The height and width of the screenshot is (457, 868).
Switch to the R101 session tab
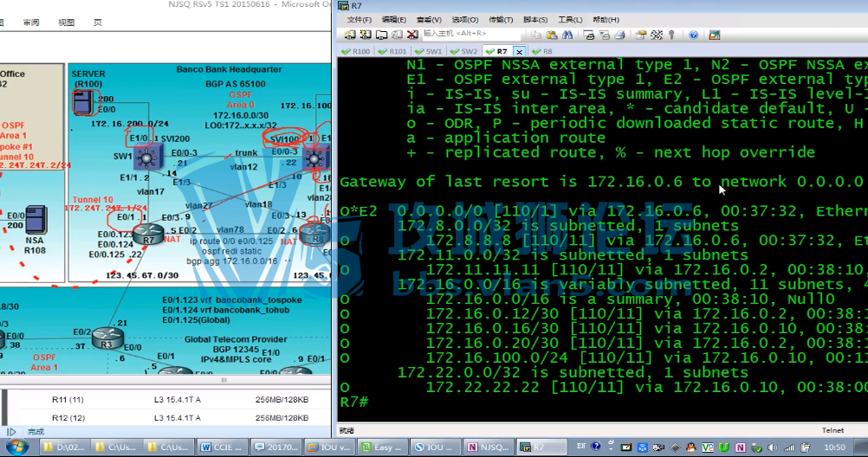tap(392, 51)
